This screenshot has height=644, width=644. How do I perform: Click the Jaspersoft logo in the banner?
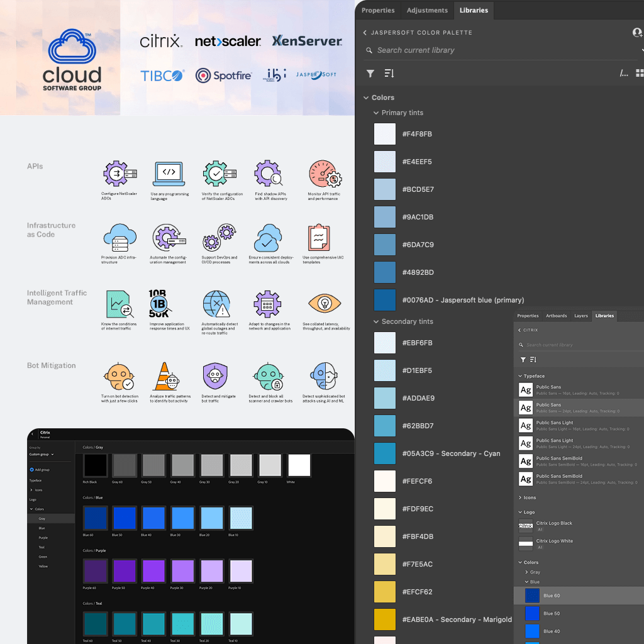click(316, 75)
